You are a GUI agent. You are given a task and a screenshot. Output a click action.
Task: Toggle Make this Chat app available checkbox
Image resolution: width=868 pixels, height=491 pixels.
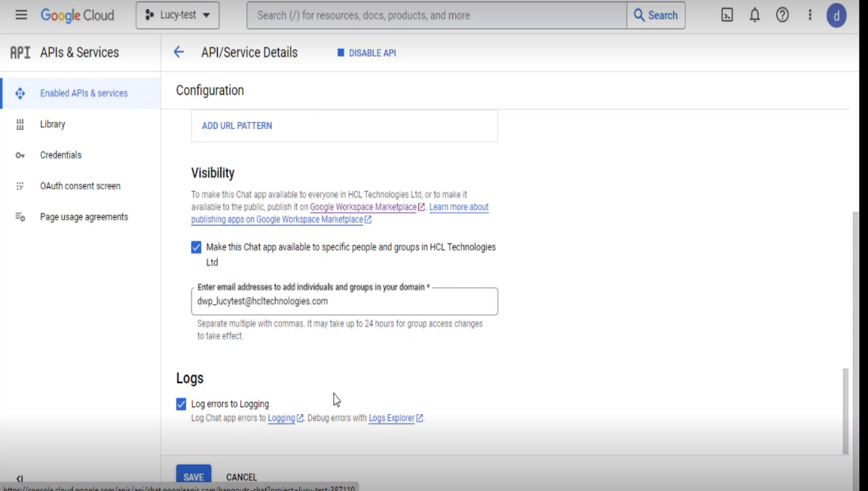click(x=196, y=247)
